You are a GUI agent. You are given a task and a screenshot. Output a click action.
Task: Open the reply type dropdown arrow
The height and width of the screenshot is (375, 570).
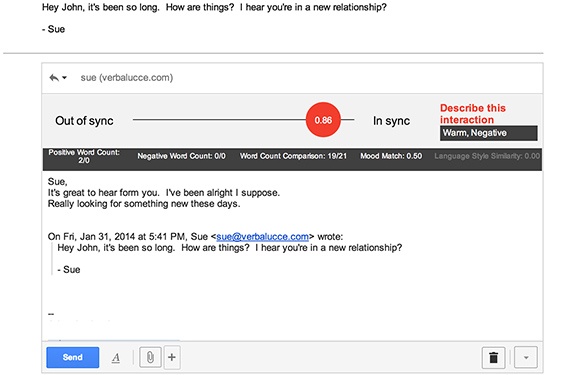[64, 77]
